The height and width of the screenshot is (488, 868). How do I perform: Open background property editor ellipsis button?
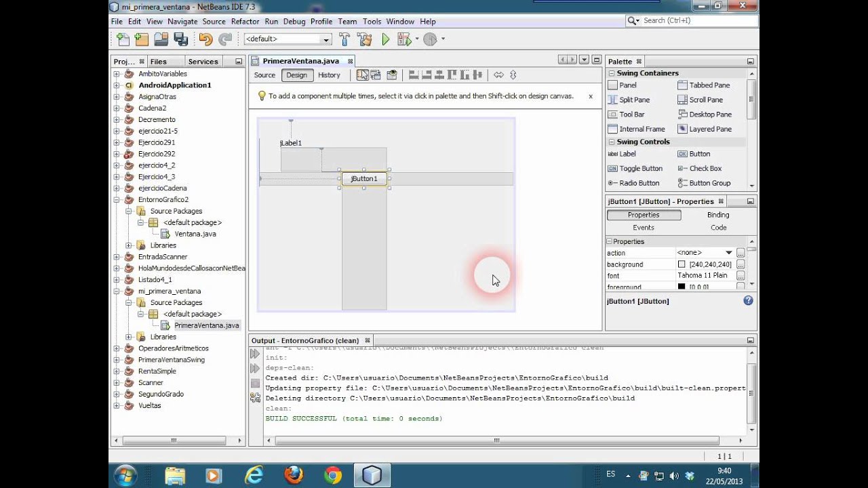(741, 264)
